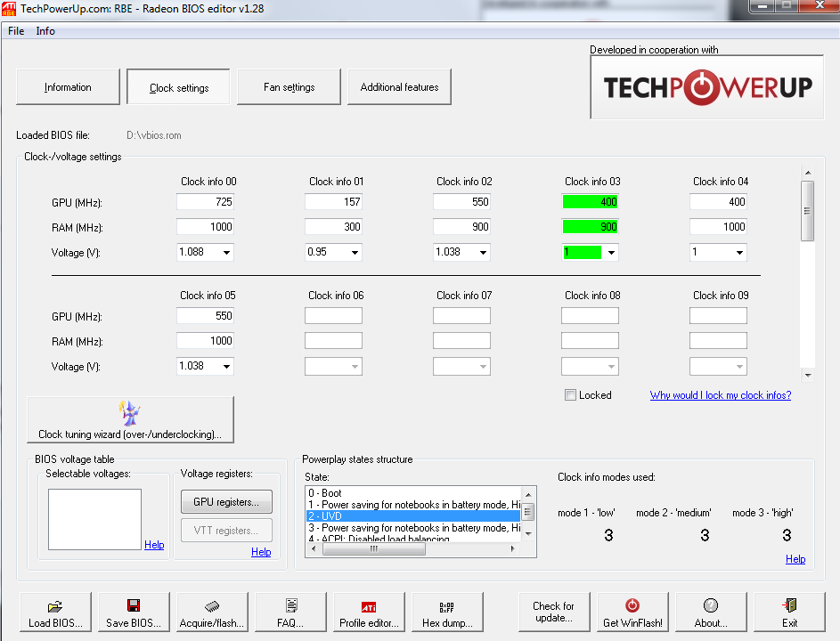Expand Clock info 04 voltage dropdown
The width and height of the screenshot is (840, 641).
739,253
